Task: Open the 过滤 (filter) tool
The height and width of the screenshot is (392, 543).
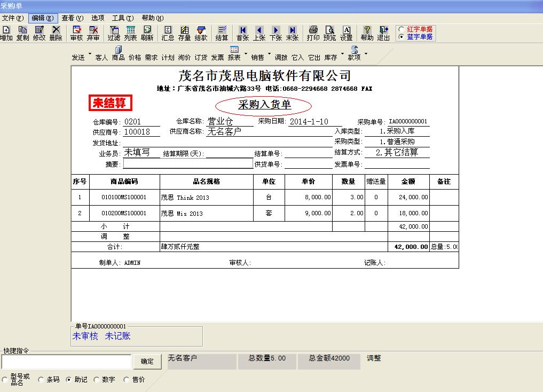Action: pos(114,33)
